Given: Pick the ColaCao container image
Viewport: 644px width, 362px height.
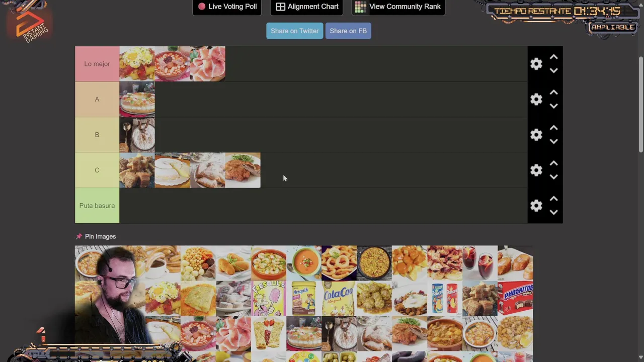Looking at the screenshot, I should [339, 298].
